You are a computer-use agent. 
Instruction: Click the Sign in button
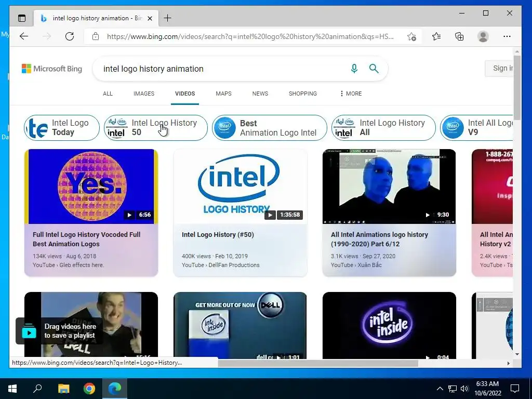tap(499, 69)
